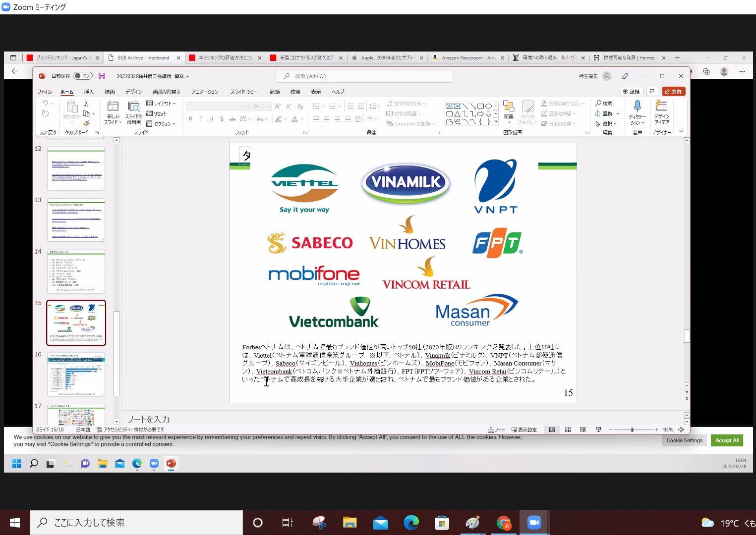Toggle Normal view button in status bar

tap(552, 429)
